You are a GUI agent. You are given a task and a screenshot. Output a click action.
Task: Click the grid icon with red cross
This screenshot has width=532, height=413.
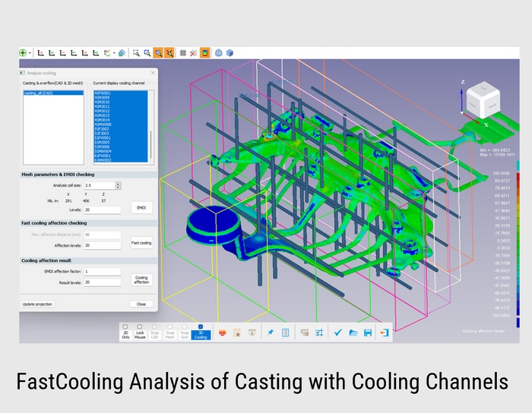click(193, 53)
